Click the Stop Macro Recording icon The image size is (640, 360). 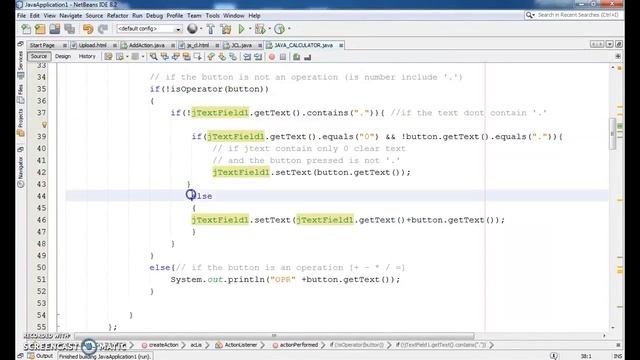pyautogui.click(x=283, y=57)
